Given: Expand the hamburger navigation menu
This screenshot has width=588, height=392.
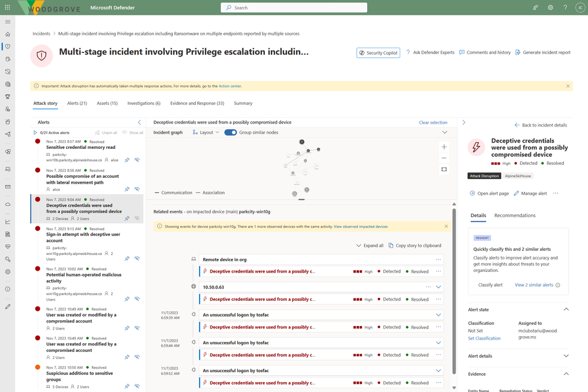Looking at the screenshot, I should click(x=8, y=22).
